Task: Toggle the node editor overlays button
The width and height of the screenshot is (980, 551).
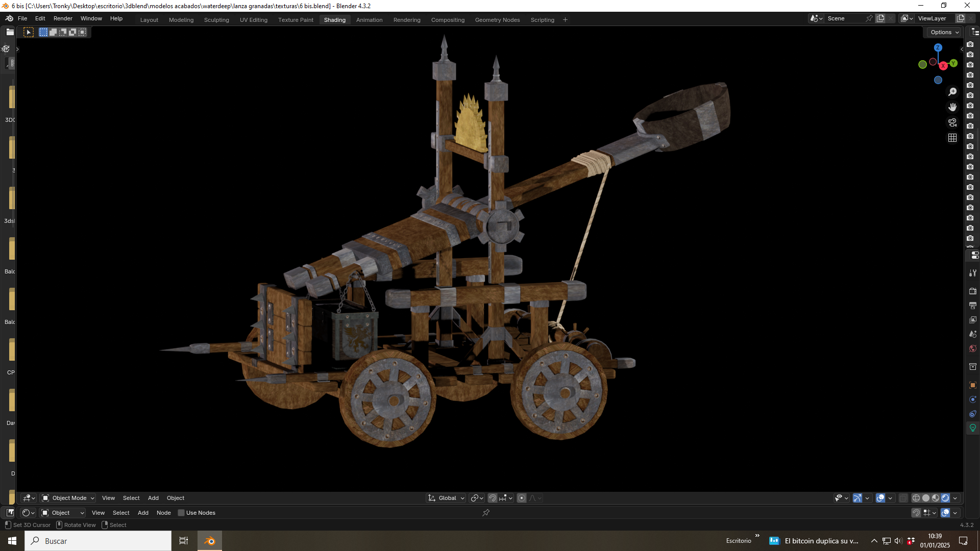Action: 945,513
